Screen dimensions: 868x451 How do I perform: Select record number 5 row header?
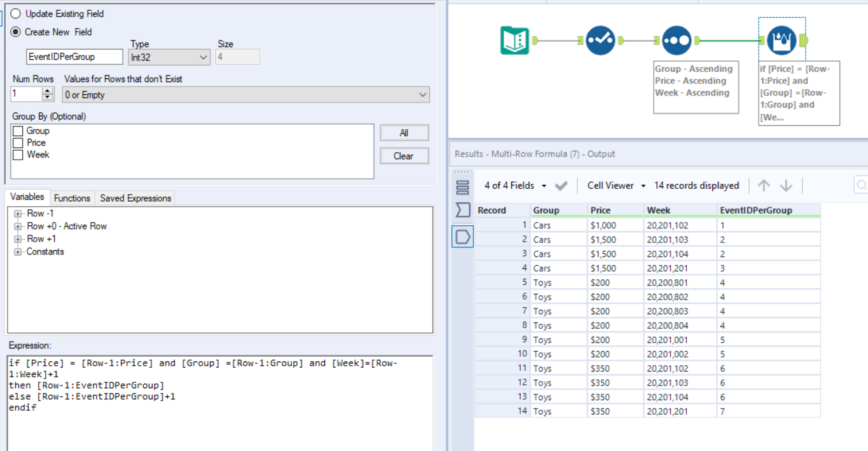(x=502, y=282)
